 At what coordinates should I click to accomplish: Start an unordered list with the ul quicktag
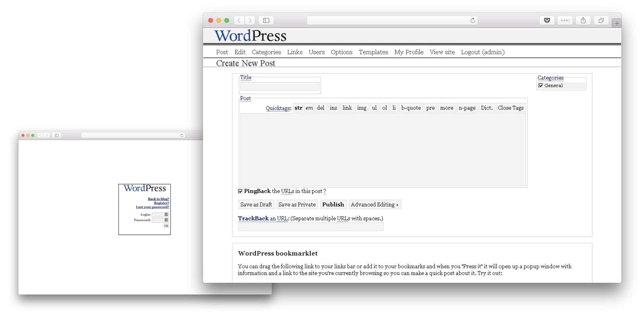tap(374, 108)
